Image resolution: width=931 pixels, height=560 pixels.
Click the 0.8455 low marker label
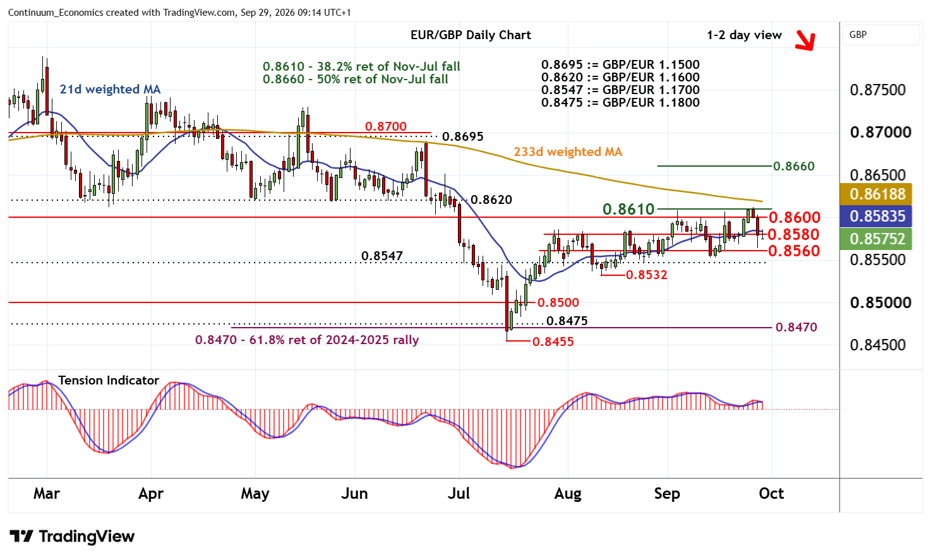pyautogui.click(x=553, y=342)
